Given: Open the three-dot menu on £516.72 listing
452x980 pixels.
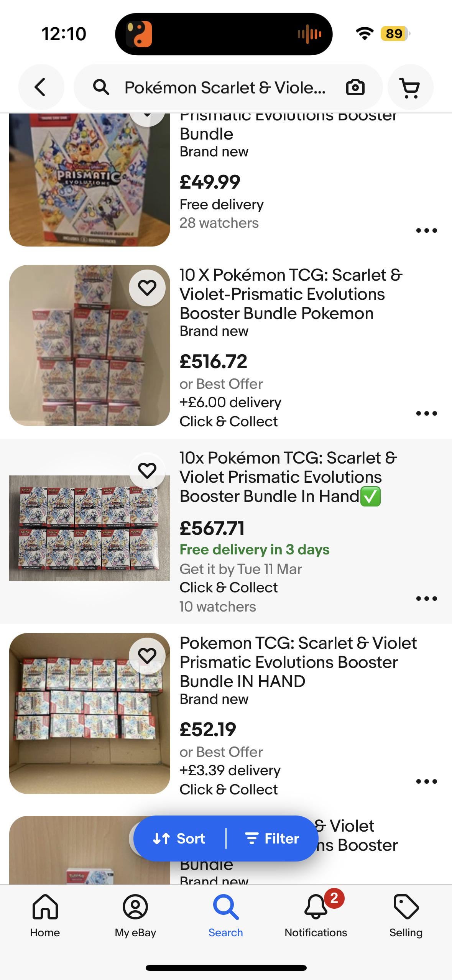Looking at the screenshot, I should [x=426, y=413].
